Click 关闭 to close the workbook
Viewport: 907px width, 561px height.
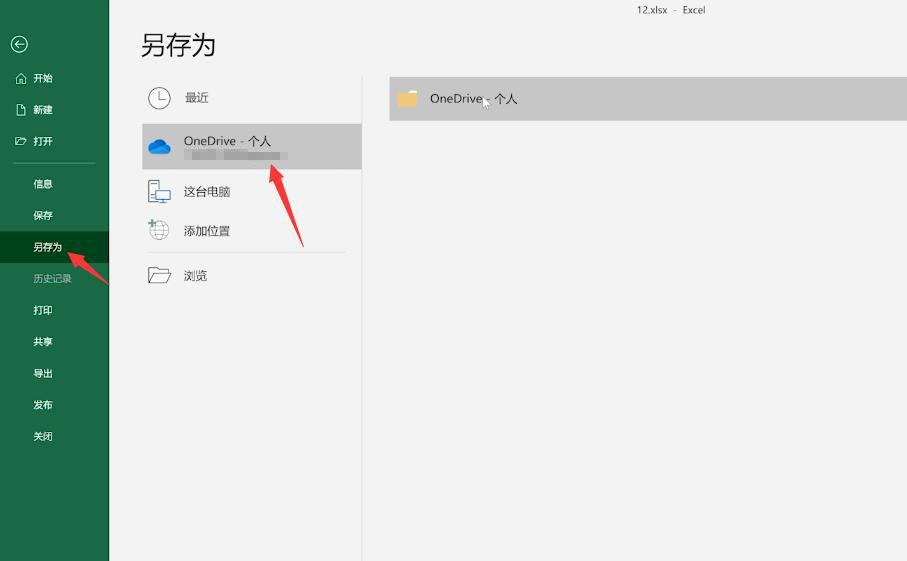click(x=43, y=437)
